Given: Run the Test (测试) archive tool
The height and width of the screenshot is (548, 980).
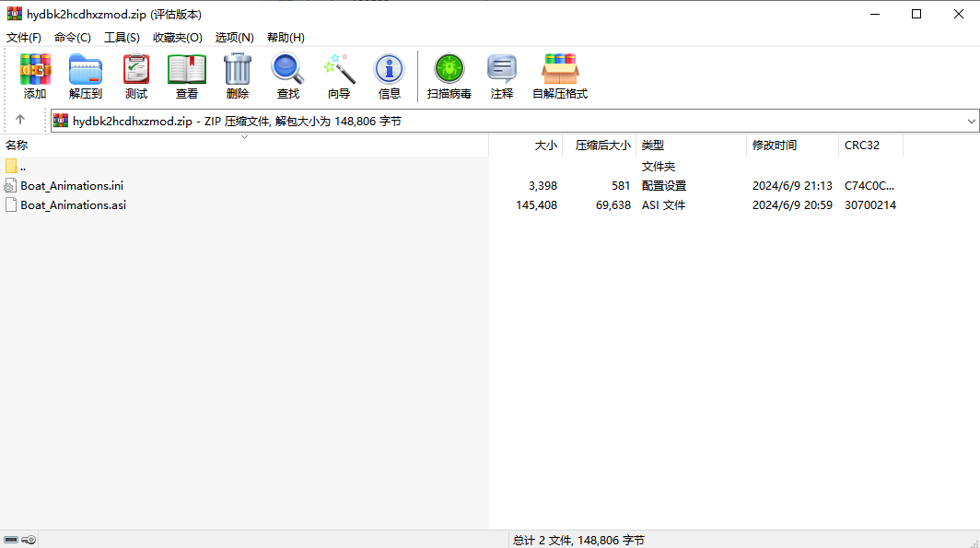Looking at the screenshot, I should [135, 69].
